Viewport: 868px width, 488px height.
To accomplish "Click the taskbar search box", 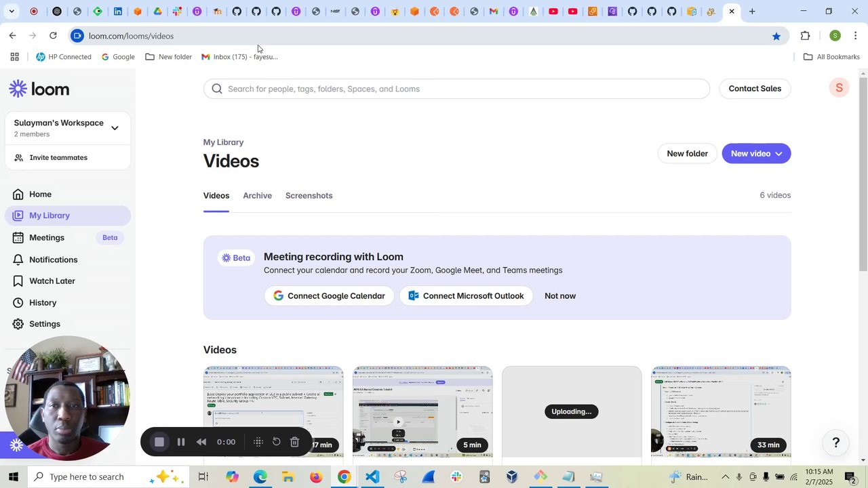I will click(x=108, y=476).
